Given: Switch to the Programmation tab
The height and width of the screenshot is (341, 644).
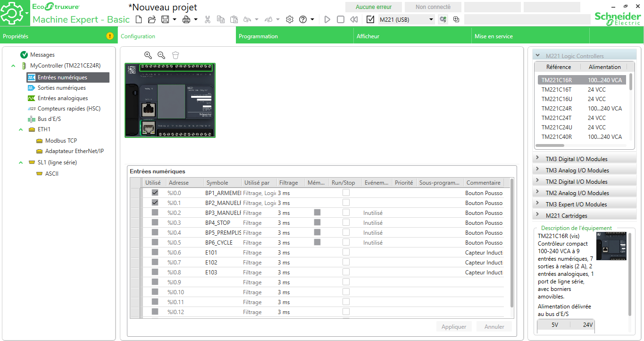Looking at the screenshot, I should 258,36.
